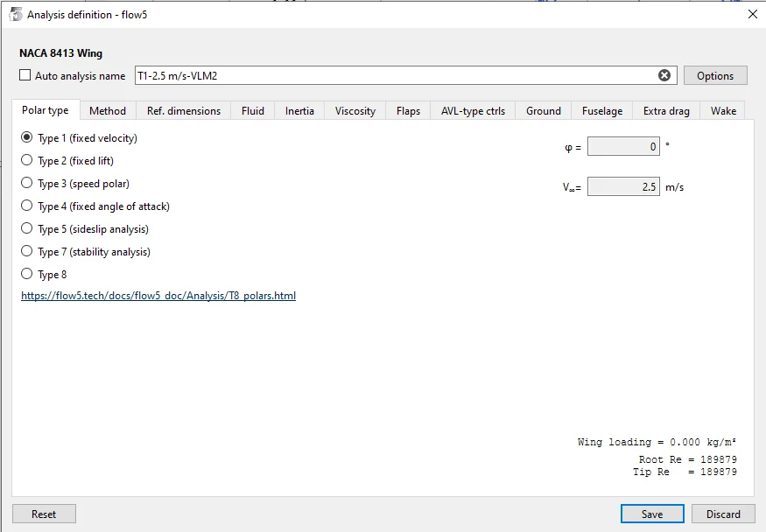Go to the Extra drag tab

[x=666, y=111]
